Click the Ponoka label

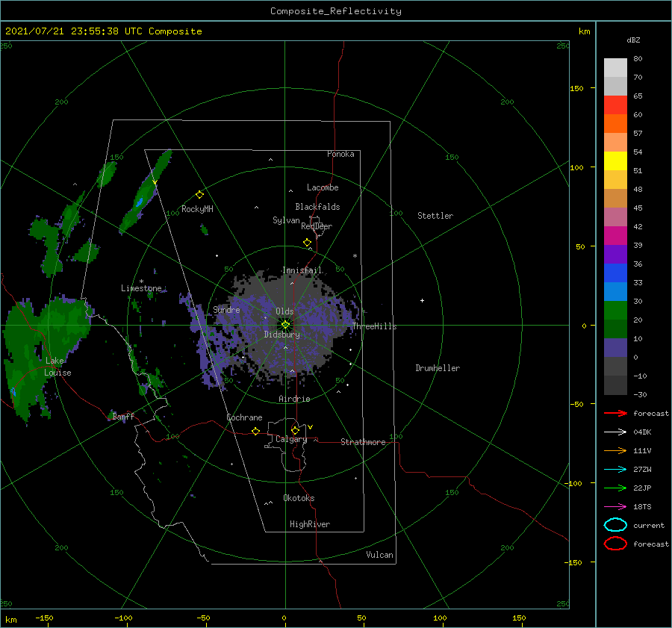(x=340, y=154)
